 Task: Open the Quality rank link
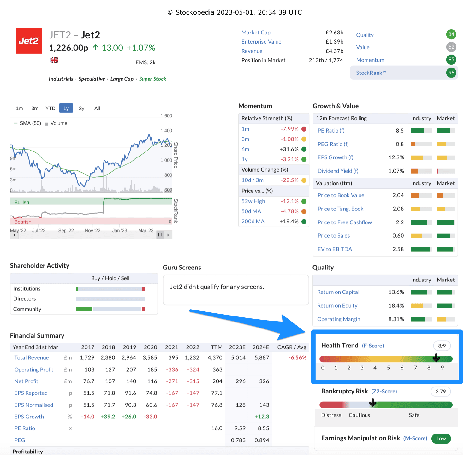click(x=365, y=35)
